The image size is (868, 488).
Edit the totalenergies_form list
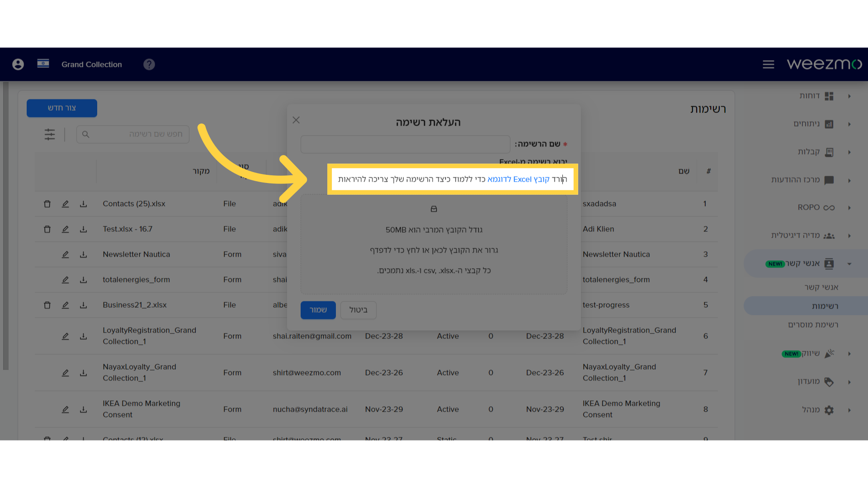[x=65, y=280]
